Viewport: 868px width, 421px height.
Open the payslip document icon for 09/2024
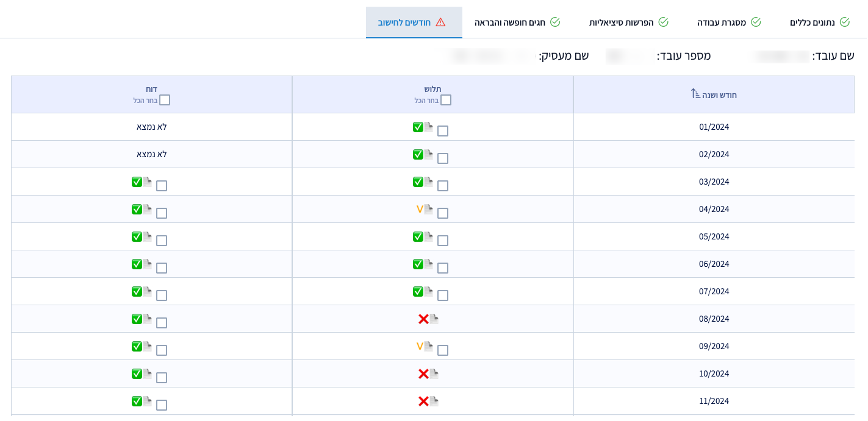(x=429, y=346)
